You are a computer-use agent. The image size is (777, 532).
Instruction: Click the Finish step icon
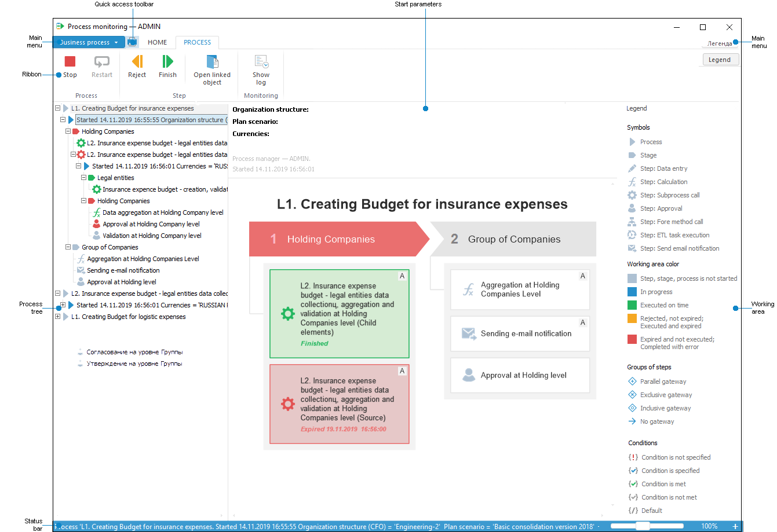(167, 61)
